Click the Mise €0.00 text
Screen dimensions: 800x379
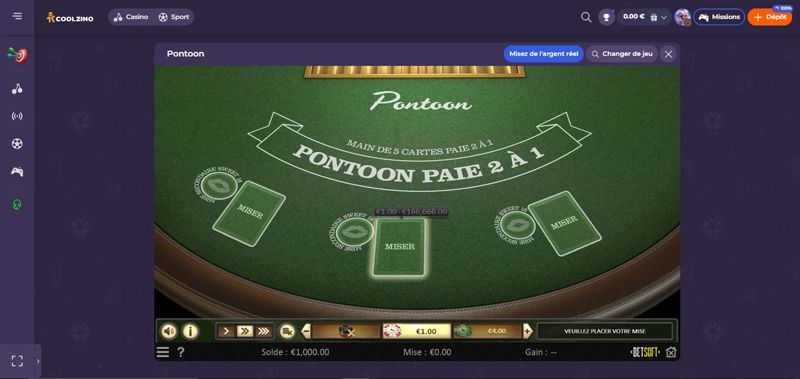(427, 352)
